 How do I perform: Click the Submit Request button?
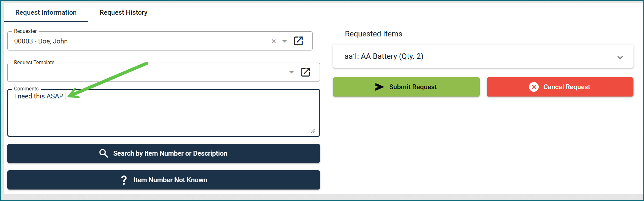(406, 87)
